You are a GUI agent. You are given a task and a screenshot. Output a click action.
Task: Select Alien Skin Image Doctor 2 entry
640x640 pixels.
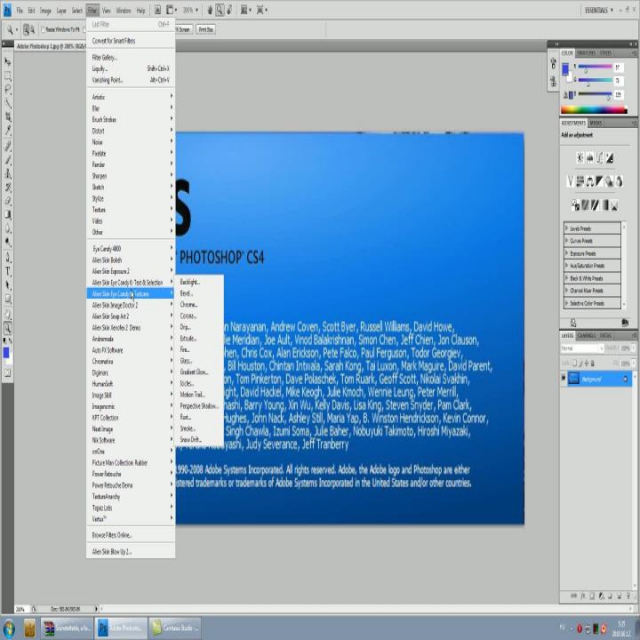[131, 305]
